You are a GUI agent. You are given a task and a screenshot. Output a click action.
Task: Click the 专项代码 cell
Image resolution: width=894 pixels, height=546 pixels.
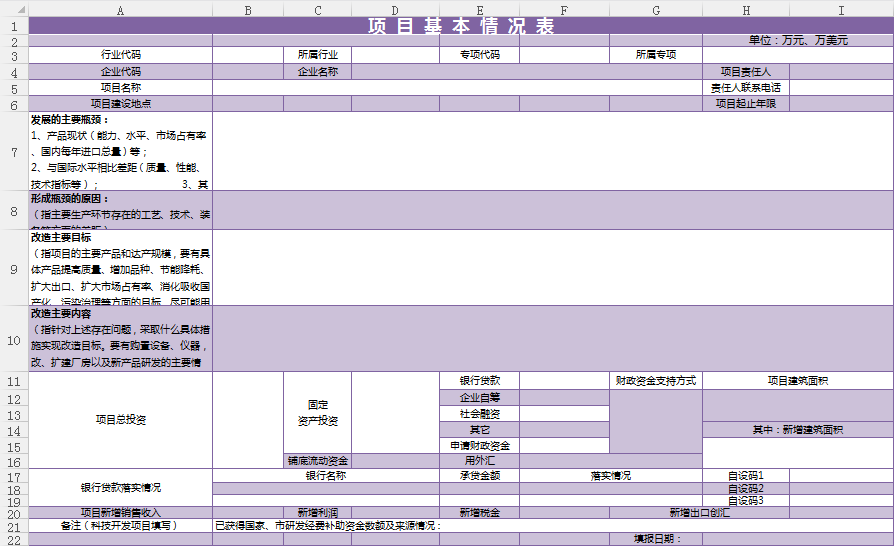[479, 55]
